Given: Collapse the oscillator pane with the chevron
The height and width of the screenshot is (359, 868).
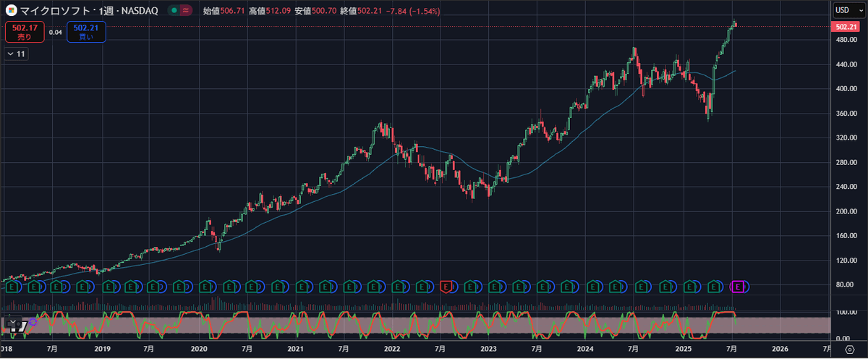Looking at the screenshot, I should click(x=13, y=323).
